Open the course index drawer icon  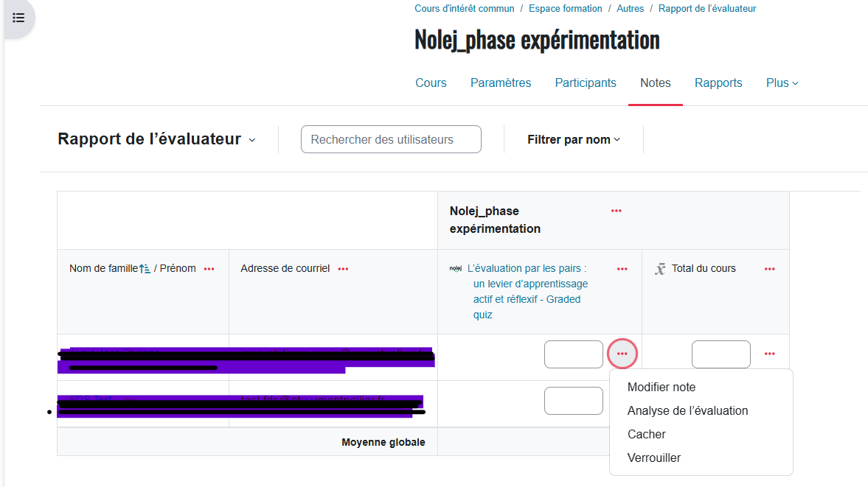(x=18, y=18)
